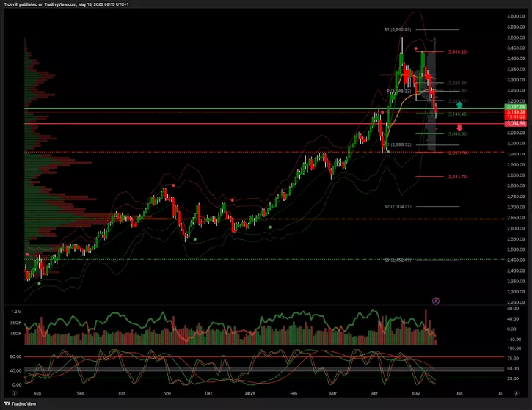Viewport: 532px width, 410px height.
Task: Click the red horizontal support line
Action: point(220,124)
